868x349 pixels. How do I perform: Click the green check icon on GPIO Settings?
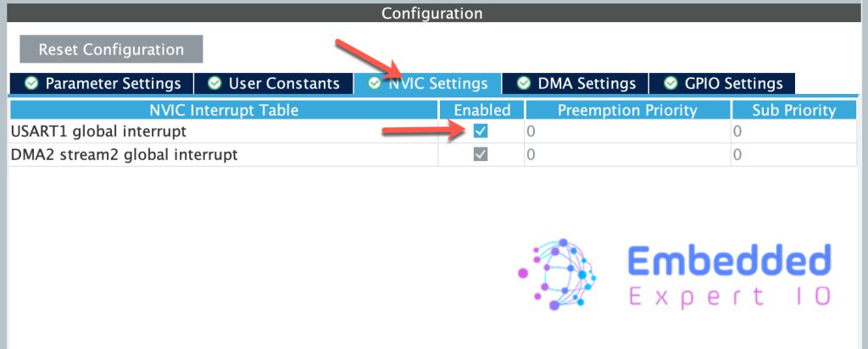(670, 83)
